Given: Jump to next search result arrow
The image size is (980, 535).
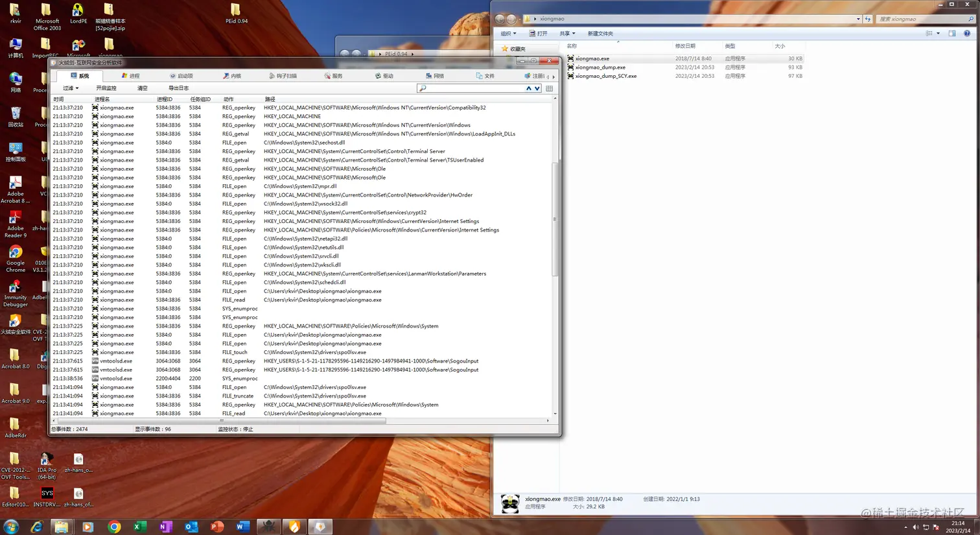Looking at the screenshot, I should click(x=537, y=88).
